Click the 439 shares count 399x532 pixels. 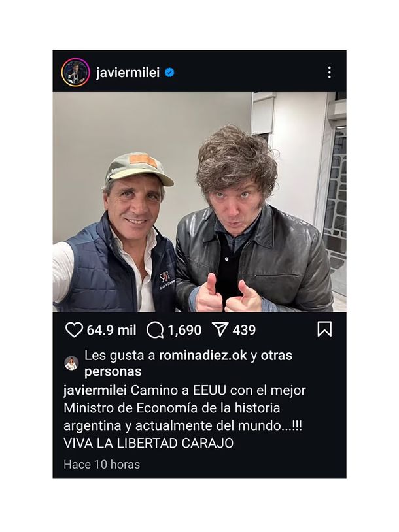click(244, 330)
